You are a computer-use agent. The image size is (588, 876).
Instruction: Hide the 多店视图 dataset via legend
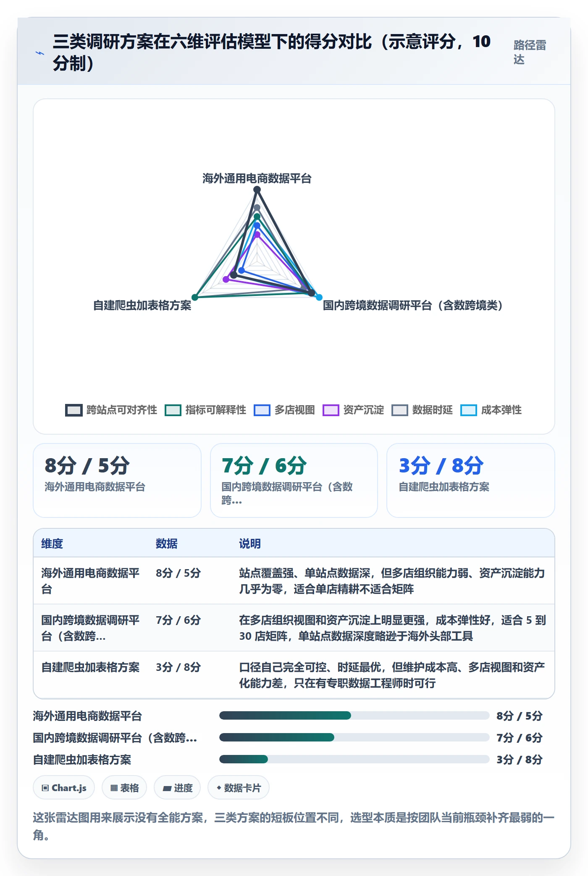coord(284,410)
